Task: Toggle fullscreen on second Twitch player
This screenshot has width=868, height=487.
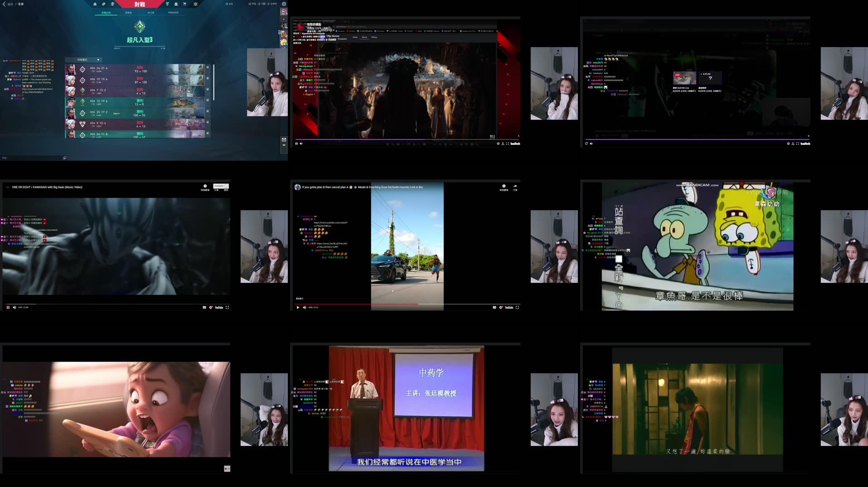Action: [x=798, y=144]
